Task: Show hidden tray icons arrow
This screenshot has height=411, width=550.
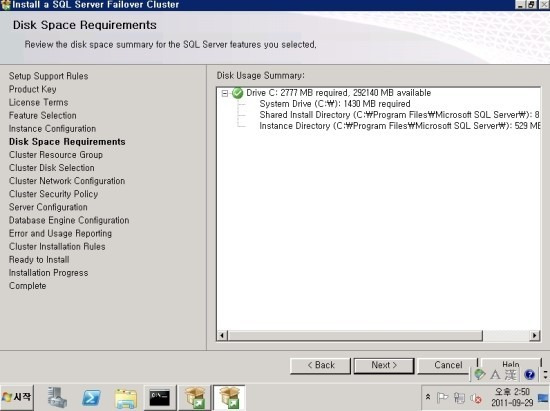Action: (428, 397)
